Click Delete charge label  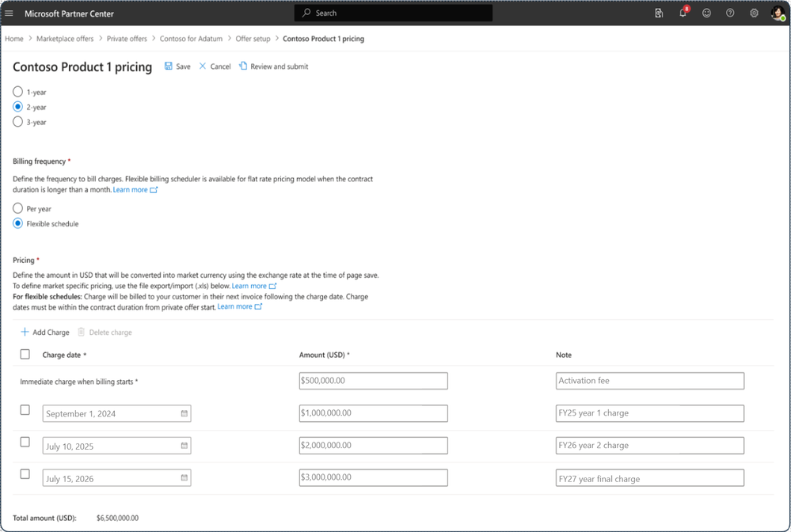tap(111, 332)
